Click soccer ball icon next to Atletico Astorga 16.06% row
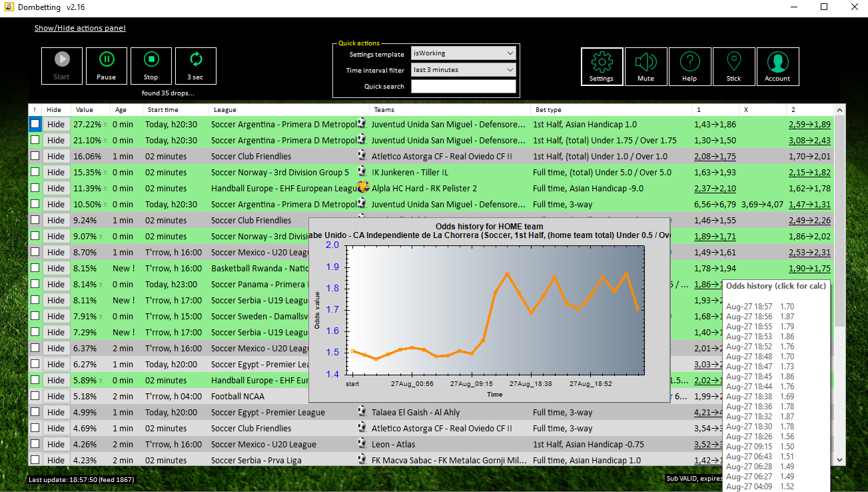Viewport: 868px width, 492px height. point(362,155)
